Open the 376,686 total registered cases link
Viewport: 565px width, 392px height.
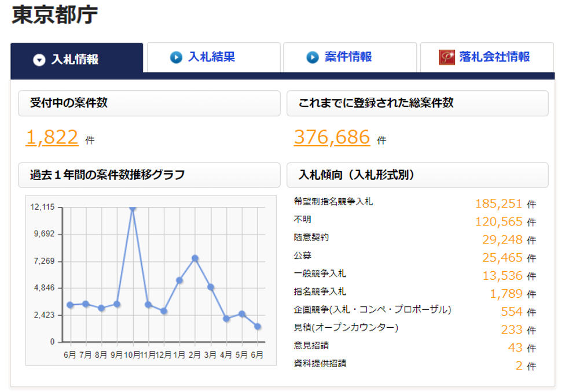pyautogui.click(x=332, y=138)
